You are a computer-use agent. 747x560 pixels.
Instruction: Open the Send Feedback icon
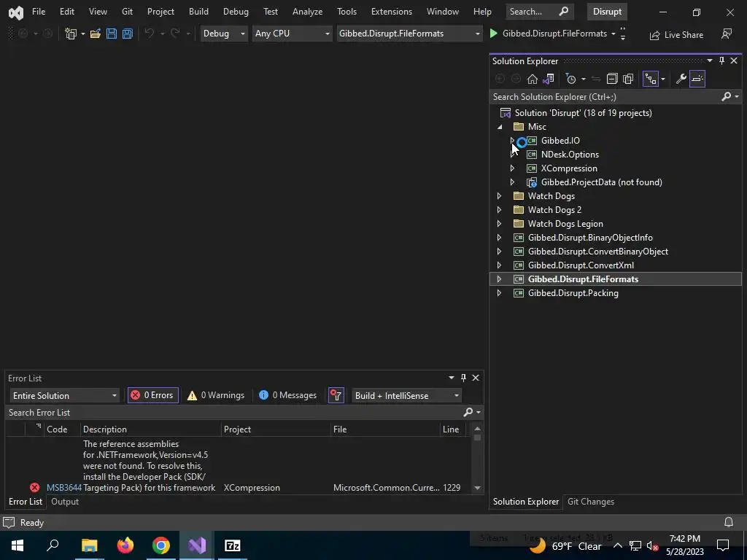tap(727, 34)
